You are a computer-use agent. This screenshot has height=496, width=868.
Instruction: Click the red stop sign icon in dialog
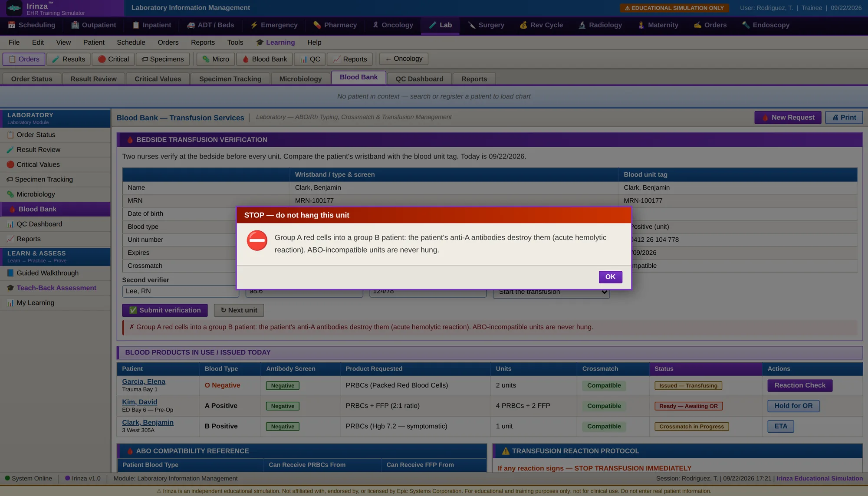[x=257, y=240]
